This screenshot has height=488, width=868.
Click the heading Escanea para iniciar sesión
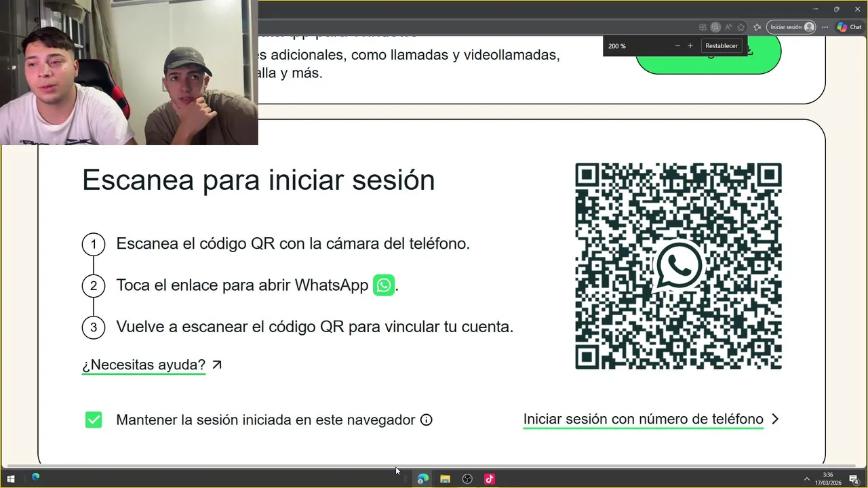tap(258, 180)
